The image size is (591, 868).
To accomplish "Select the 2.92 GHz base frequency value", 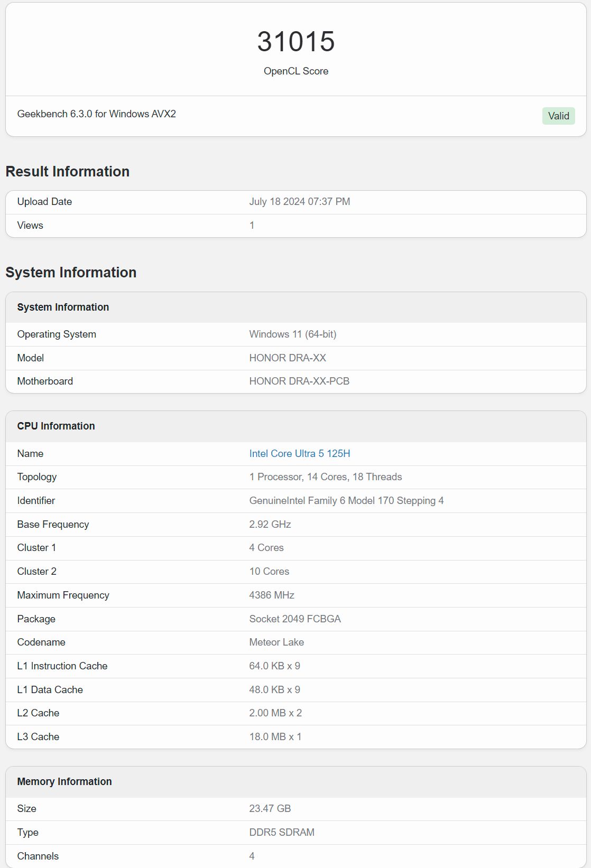I will click(270, 524).
